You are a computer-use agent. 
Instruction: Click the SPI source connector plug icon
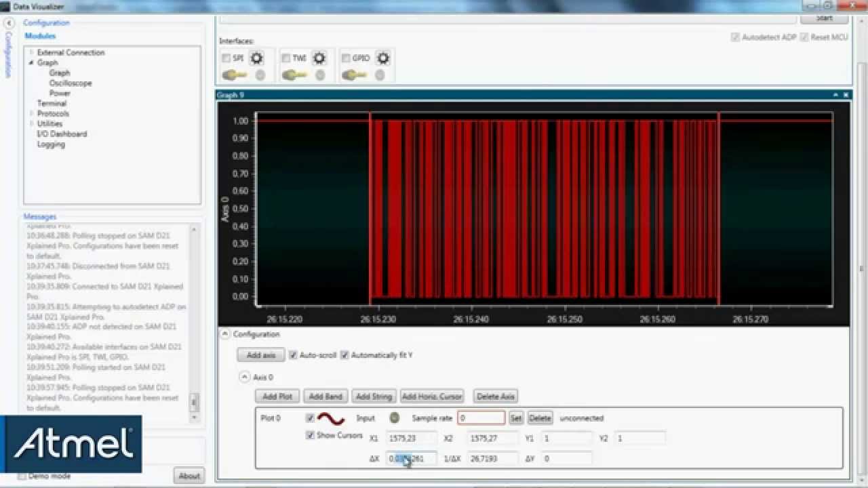[235, 75]
